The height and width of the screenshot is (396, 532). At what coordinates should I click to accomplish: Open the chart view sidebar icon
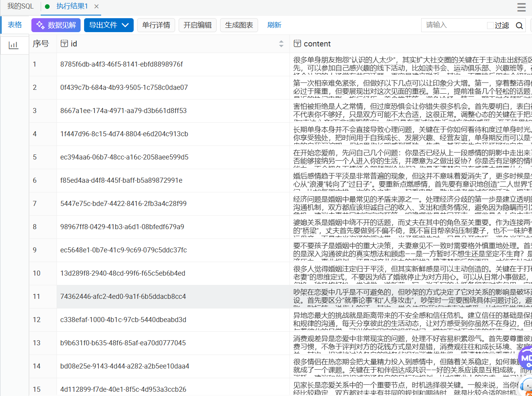pyautogui.click(x=14, y=45)
